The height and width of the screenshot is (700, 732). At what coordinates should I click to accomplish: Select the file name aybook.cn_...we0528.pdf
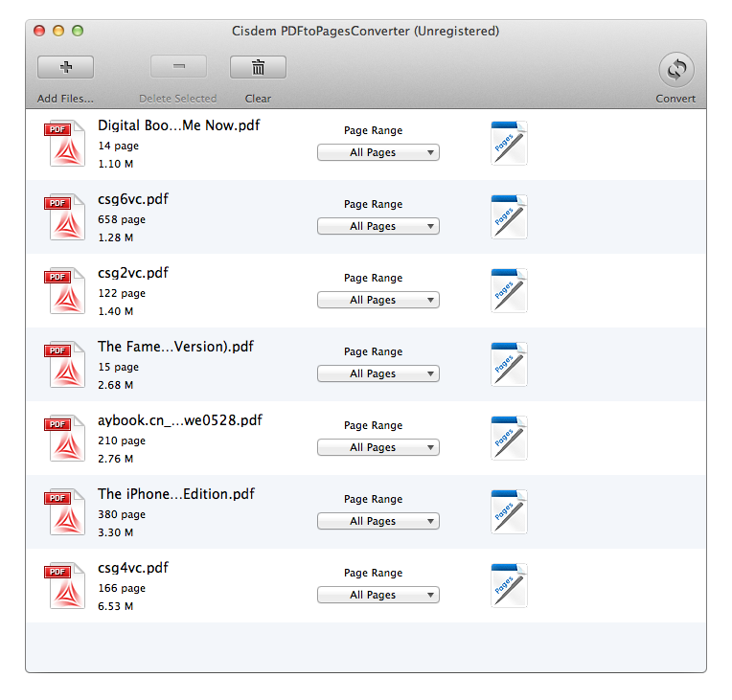point(180,421)
